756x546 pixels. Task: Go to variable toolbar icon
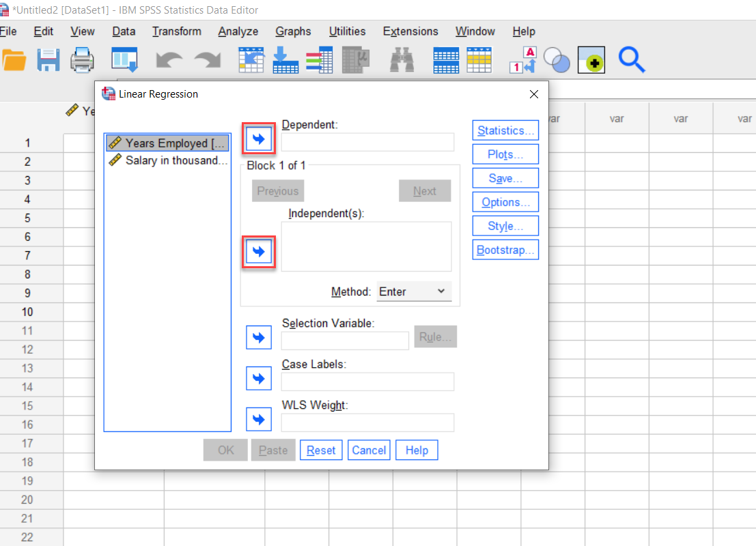[x=285, y=60]
